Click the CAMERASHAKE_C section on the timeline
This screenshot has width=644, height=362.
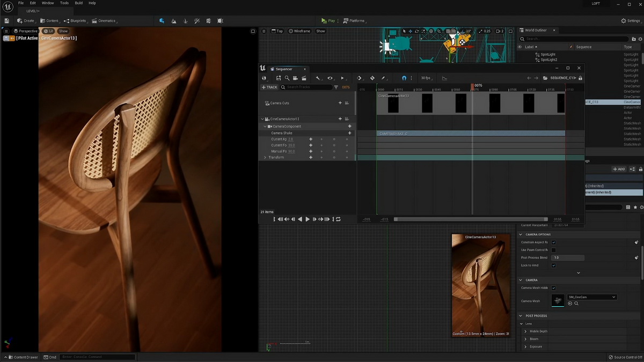click(x=471, y=134)
